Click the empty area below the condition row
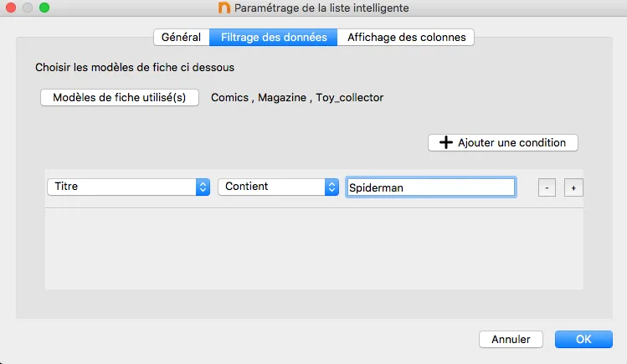This screenshot has width=627, height=364. 314,249
